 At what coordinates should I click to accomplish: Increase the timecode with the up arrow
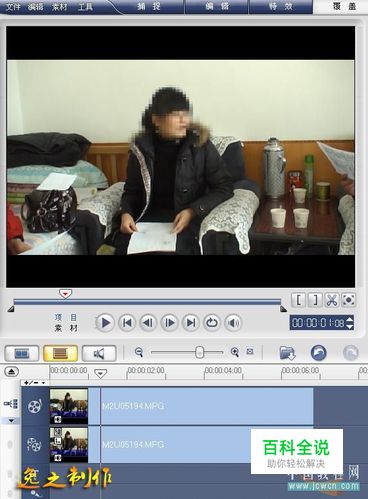point(349,319)
